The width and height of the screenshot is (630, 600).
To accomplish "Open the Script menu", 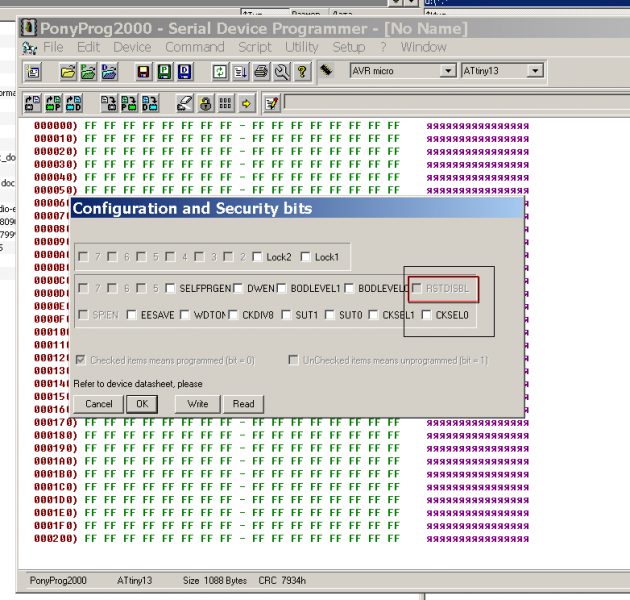I will point(255,47).
